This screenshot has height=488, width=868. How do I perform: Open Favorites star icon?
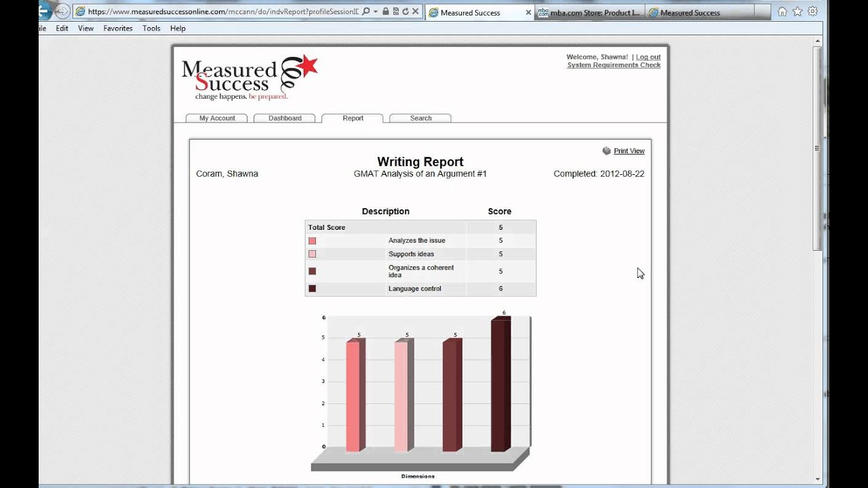click(797, 12)
